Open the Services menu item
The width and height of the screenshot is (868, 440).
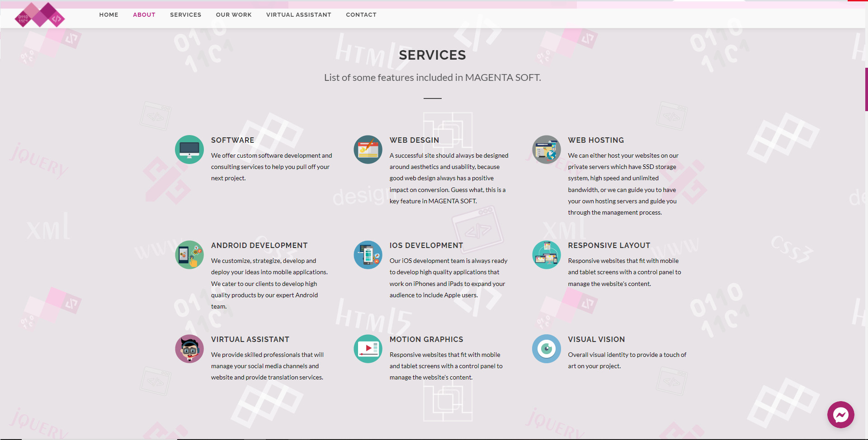click(186, 15)
